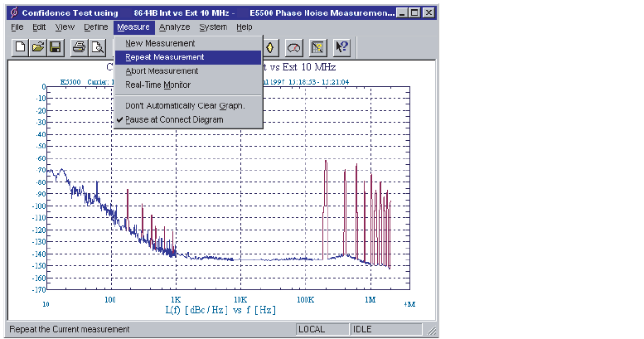Toggle Don't Automatically Clear Graph option
The image size is (644, 339).
(188, 105)
